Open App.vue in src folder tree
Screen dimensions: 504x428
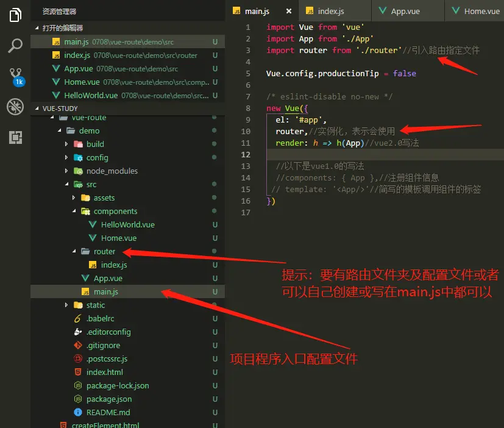click(x=127, y=278)
